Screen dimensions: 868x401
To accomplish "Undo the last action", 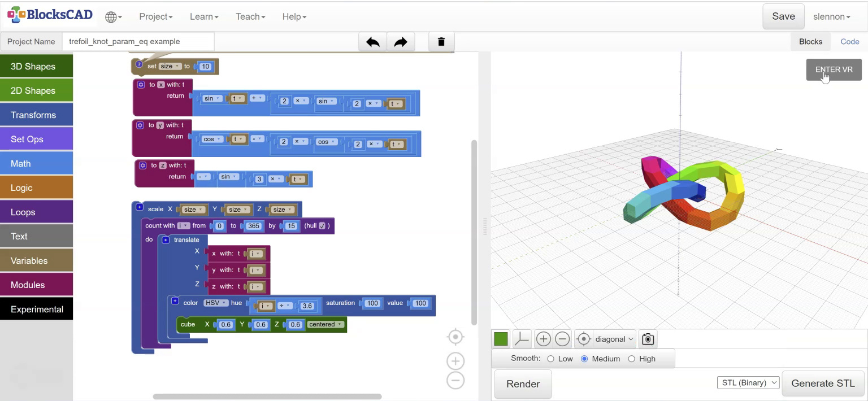I will [x=372, y=41].
